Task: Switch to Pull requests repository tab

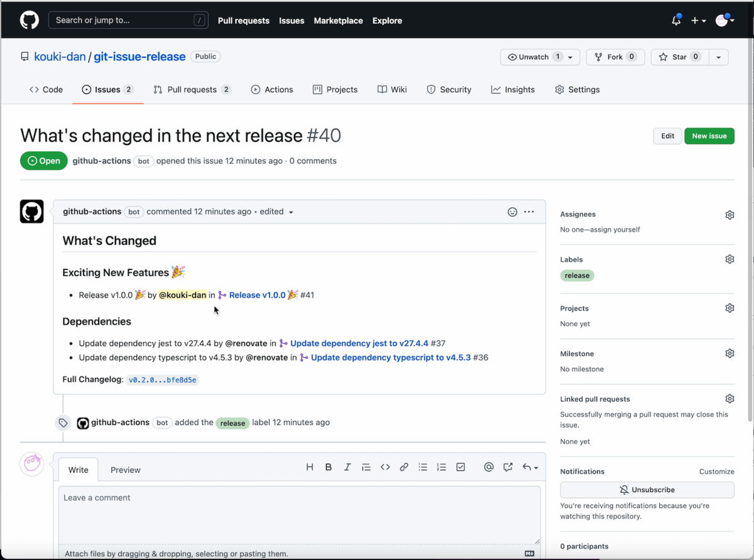Action: (192, 90)
